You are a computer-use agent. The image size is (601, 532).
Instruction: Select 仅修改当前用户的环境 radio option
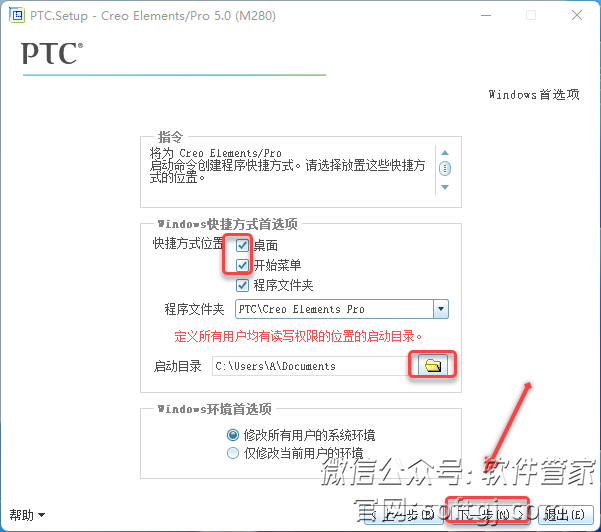click(x=233, y=453)
